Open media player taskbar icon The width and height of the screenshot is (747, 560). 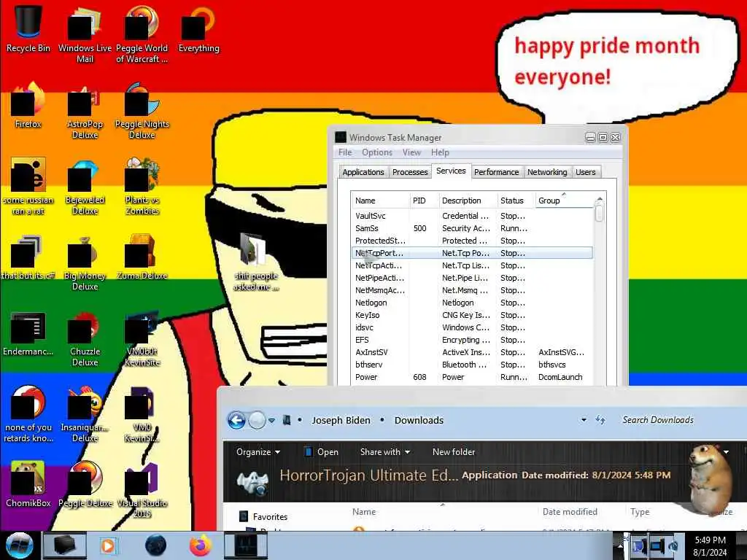click(x=108, y=545)
